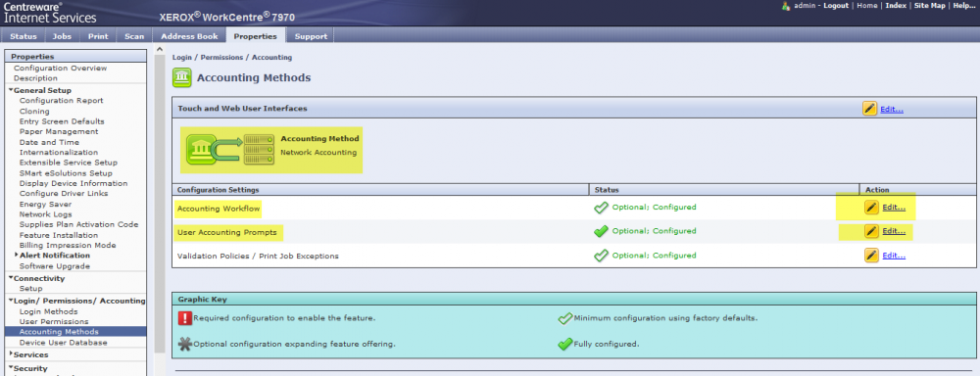The width and height of the screenshot is (980, 376).
Task: Open the Support tab
Action: click(x=311, y=36)
